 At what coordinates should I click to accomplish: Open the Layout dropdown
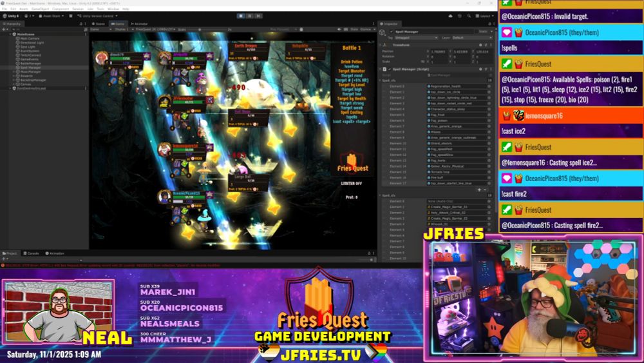tap(485, 16)
